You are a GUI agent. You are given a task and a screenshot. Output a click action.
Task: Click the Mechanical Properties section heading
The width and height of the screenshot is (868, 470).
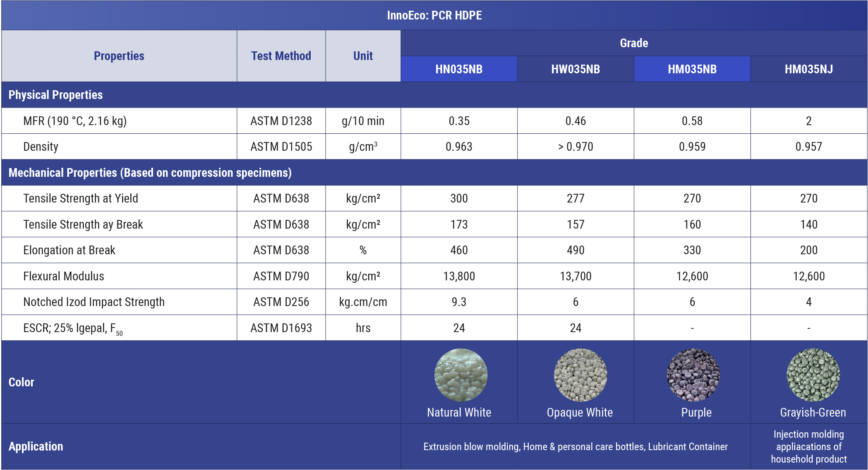coord(150,173)
